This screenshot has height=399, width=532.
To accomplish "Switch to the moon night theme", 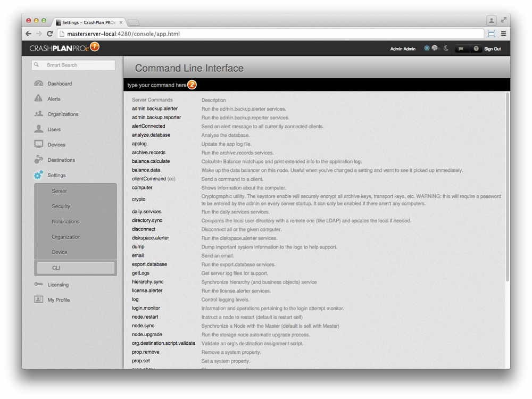I will pyautogui.click(x=446, y=48).
